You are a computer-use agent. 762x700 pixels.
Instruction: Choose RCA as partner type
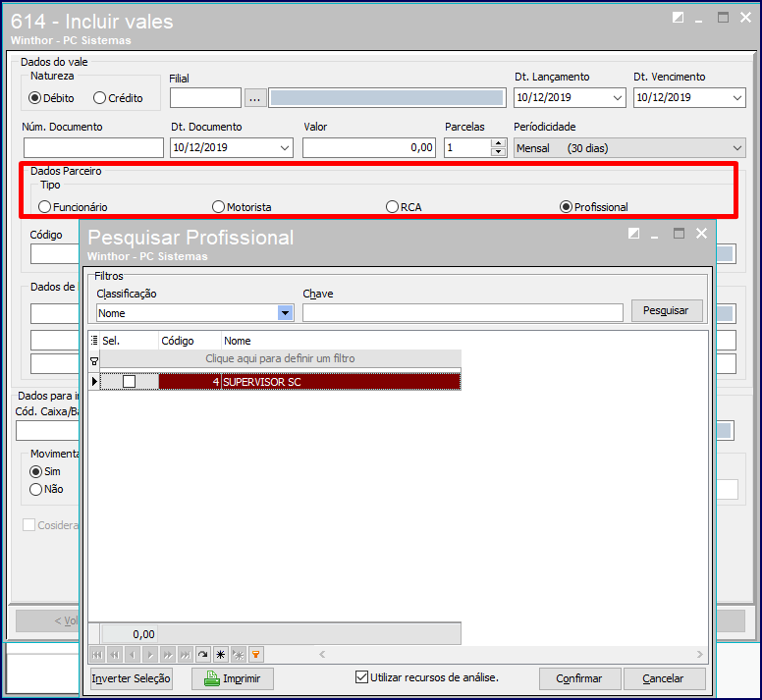pos(404,207)
